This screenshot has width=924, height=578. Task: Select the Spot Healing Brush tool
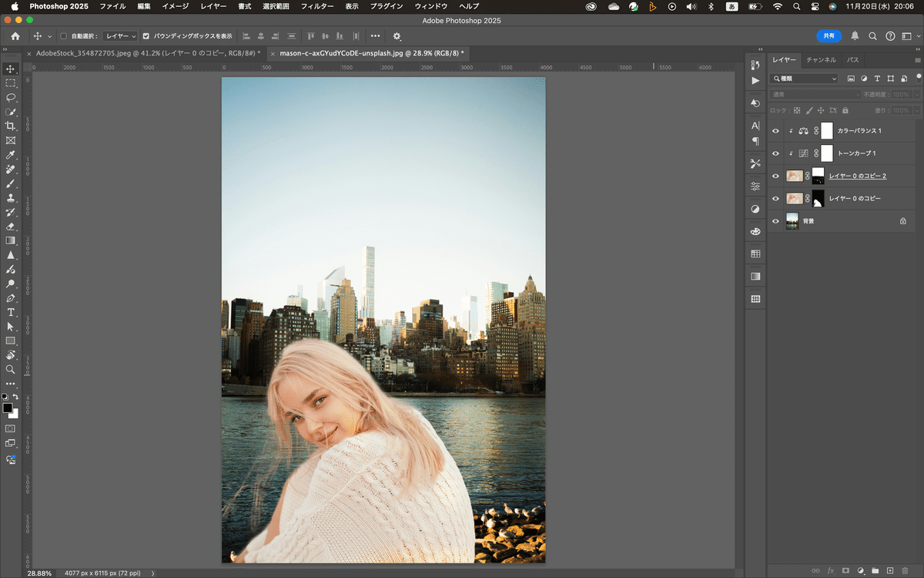click(11, 170)
